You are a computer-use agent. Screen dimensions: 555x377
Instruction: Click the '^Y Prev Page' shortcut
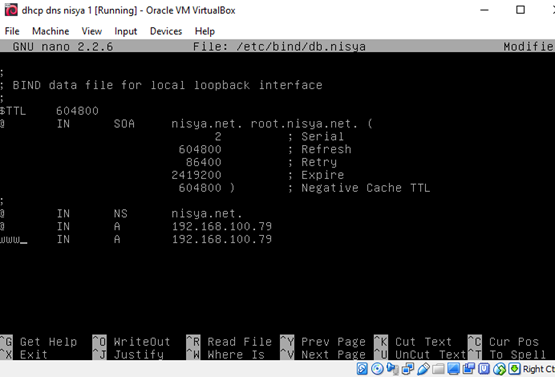click(x=323, y=342)
